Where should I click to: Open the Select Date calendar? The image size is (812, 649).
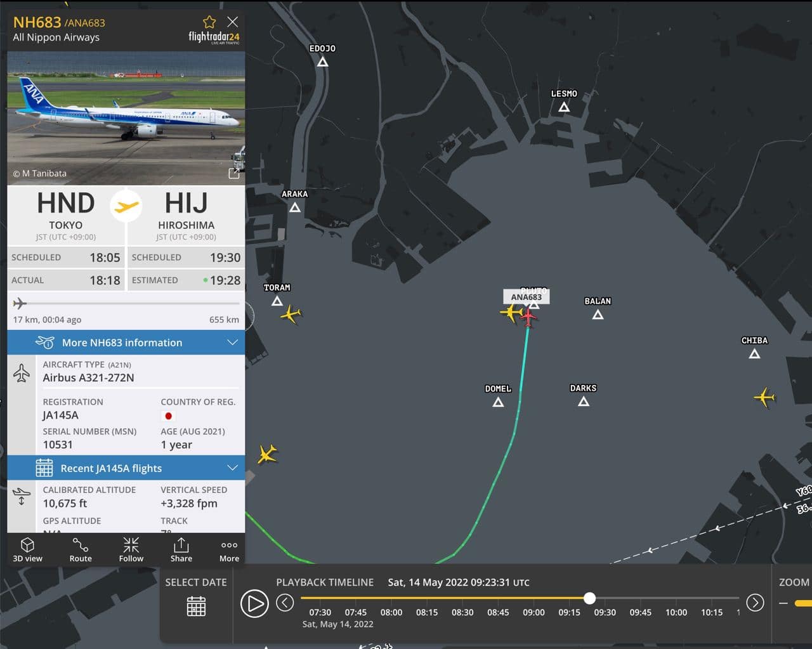(x=196, y=606)
